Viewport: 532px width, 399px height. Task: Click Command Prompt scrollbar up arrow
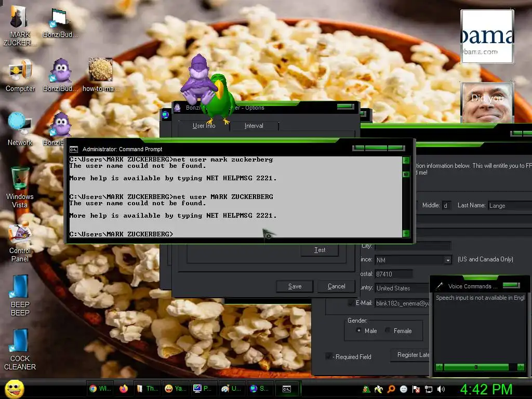coord(406,160)
